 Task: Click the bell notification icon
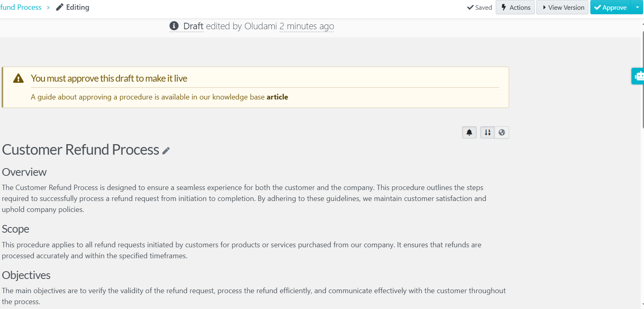click(x=469, y=132)
